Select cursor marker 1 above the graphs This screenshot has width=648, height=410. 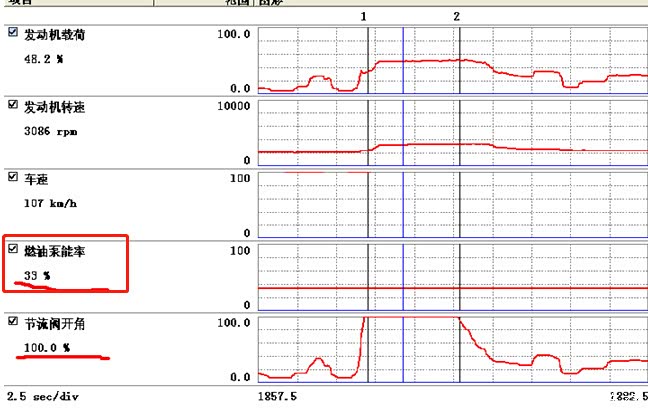coord(364,17)
